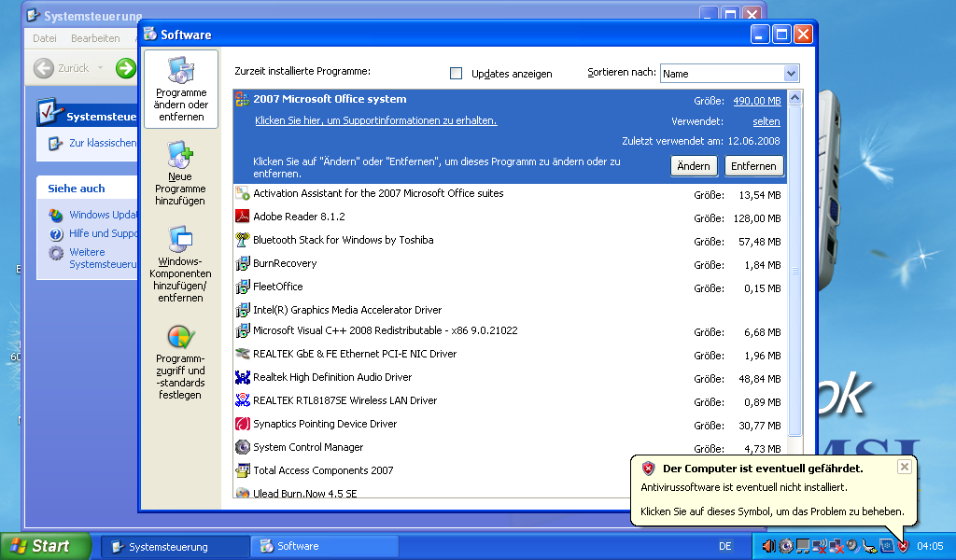Click the program list scrollbar thumb
Image resolution: width=956 pixels, height=560 pixels.
click(794, 271)
